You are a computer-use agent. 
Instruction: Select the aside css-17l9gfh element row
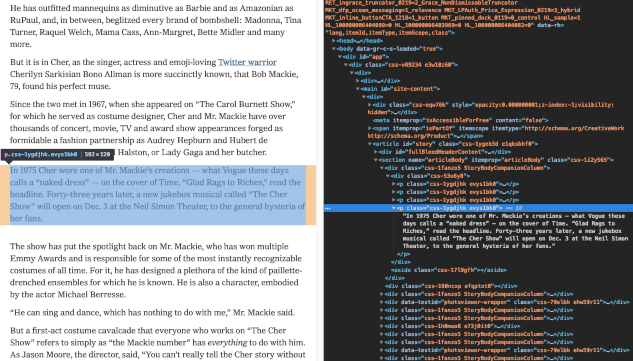coord(449,270)
